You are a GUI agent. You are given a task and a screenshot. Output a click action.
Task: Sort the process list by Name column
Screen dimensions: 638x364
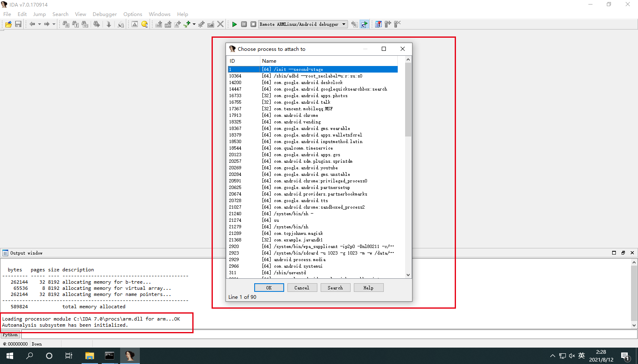coord(329,61)
